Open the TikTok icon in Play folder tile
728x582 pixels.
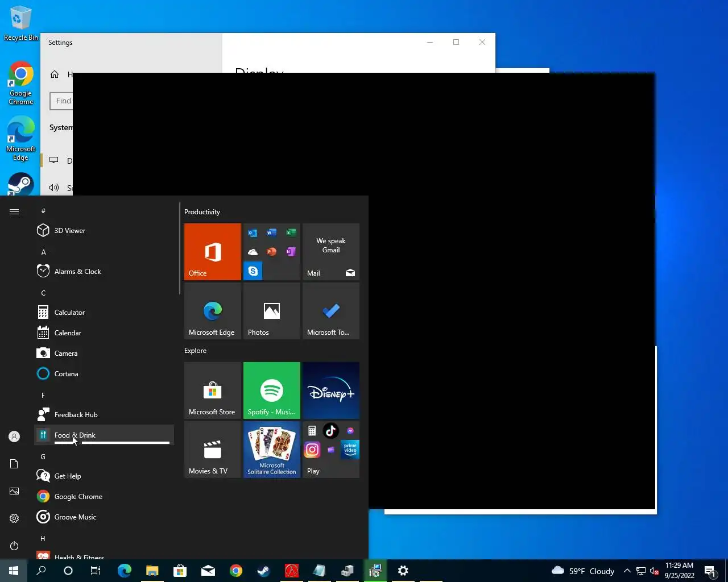(331, 431)
